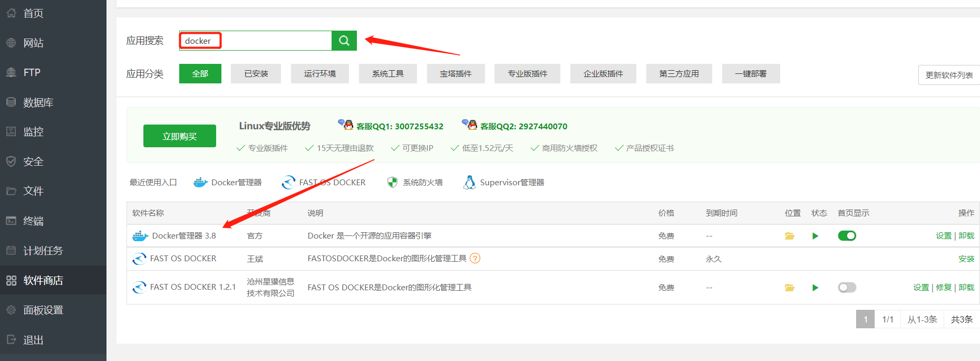
Task: Click 设置 link for Docker管理器 3.8
Action: [x=944, y=236]
